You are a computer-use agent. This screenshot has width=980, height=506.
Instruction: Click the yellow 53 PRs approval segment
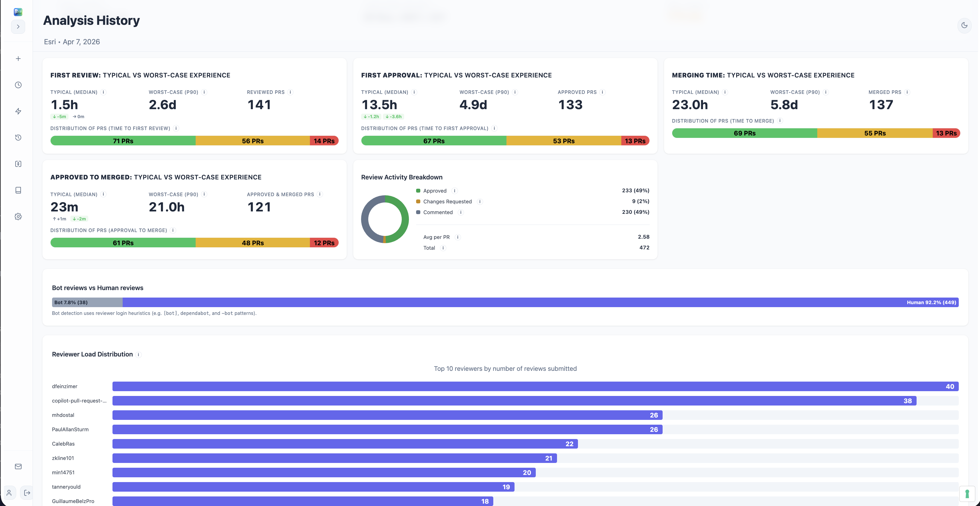click(563, 141)
